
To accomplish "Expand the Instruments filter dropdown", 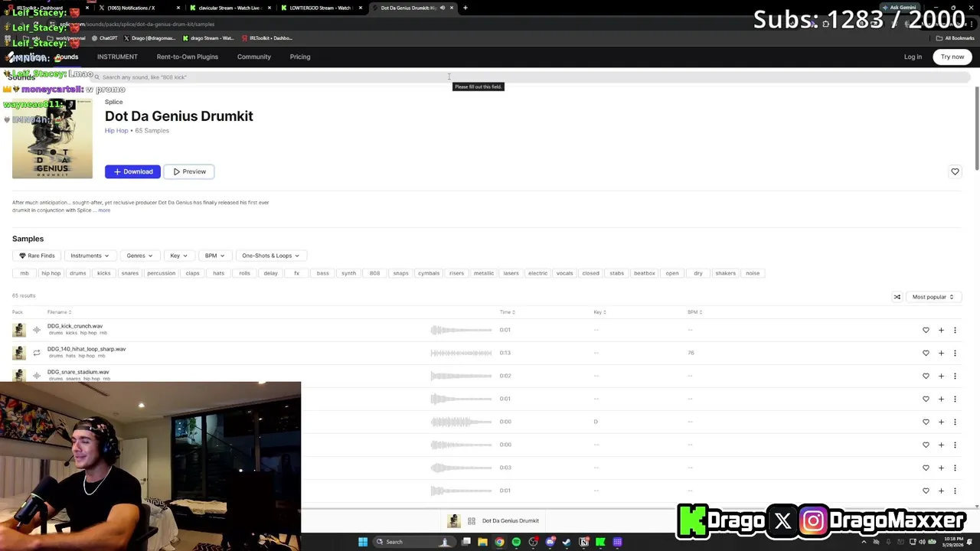I will (90, 256).
